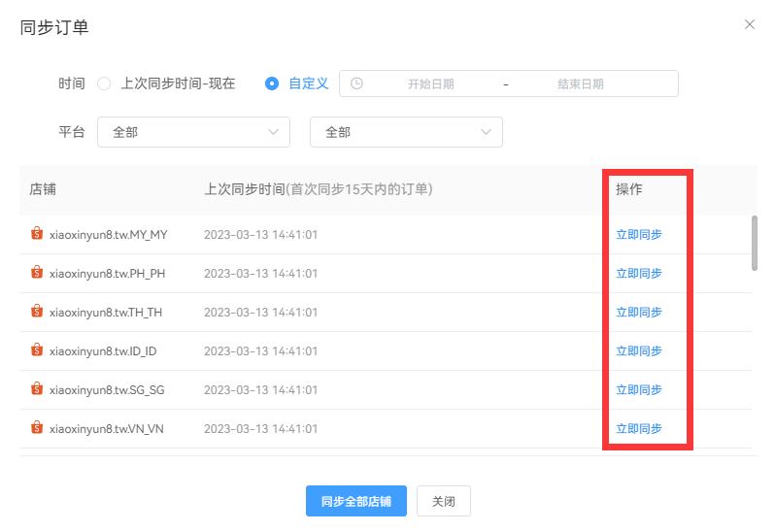Click 立即同步 for xiaoxinyun8.tw.VN_VN

639,429
